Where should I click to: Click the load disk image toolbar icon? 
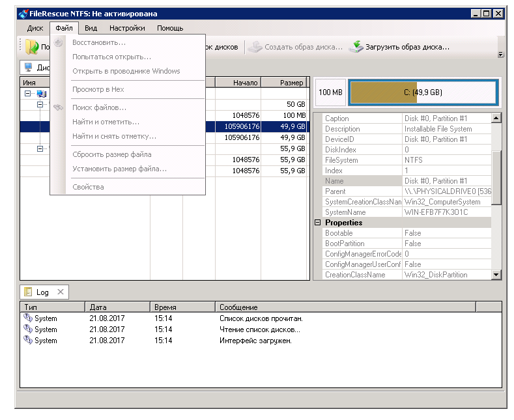tap(356, 47)
